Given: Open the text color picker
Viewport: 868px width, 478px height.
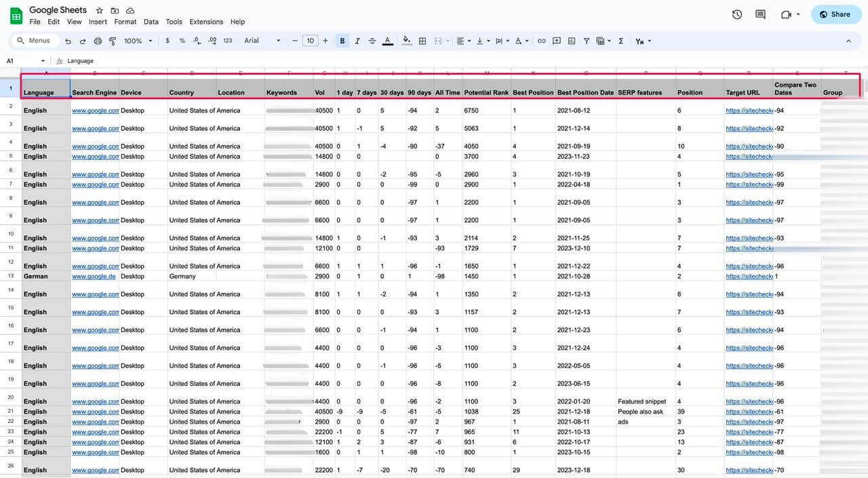Looking at the screenshot, I should 387,41.
